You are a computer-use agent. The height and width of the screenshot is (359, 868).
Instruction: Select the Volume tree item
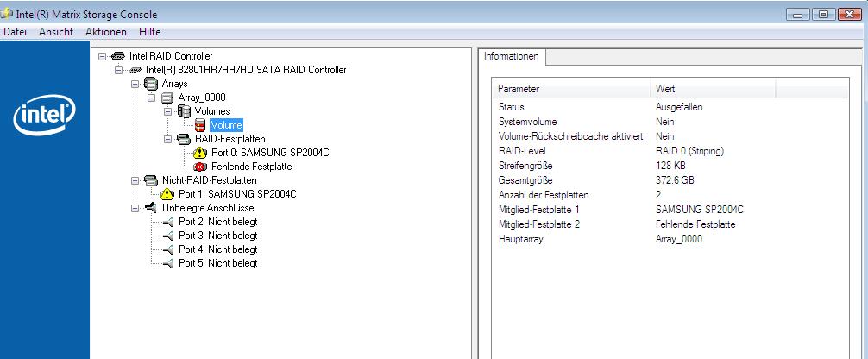pyautogui.click(x=226, y=126)
